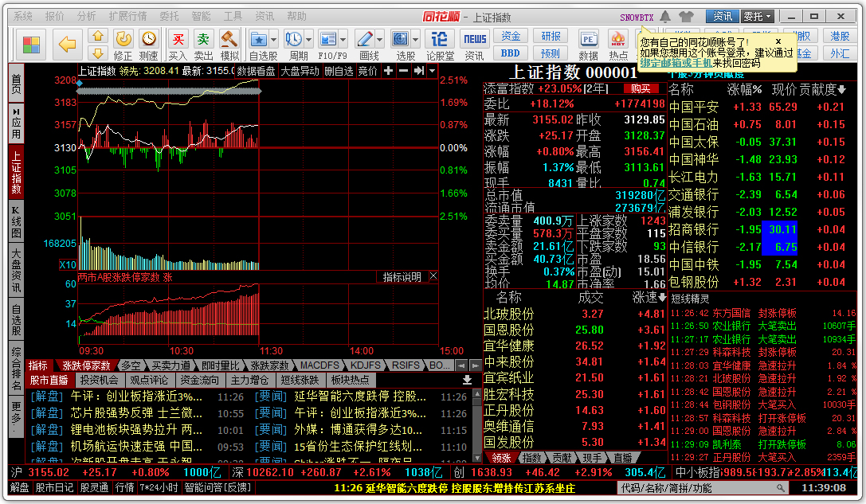Open the F10/F9 info icon
Viewport: 866px width, 504px height.
(x=328, y=39)
